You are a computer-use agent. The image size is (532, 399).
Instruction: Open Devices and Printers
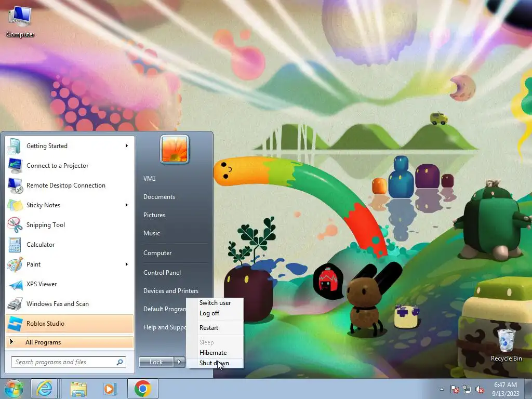[170, 291]
